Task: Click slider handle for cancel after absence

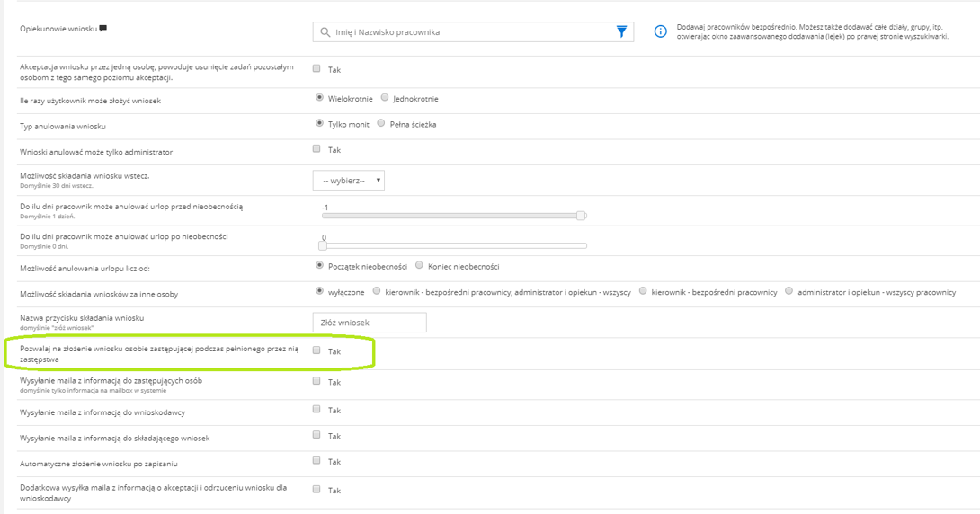Action: pos(323,245)
